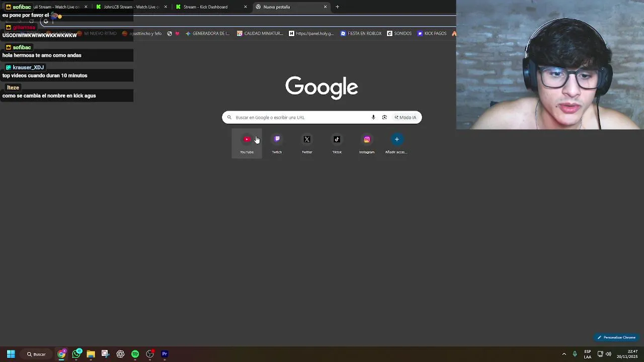Open the FIESTA EN ROBLOX bookmark
This screenshot has height=362, width=644.
[361, 34]
